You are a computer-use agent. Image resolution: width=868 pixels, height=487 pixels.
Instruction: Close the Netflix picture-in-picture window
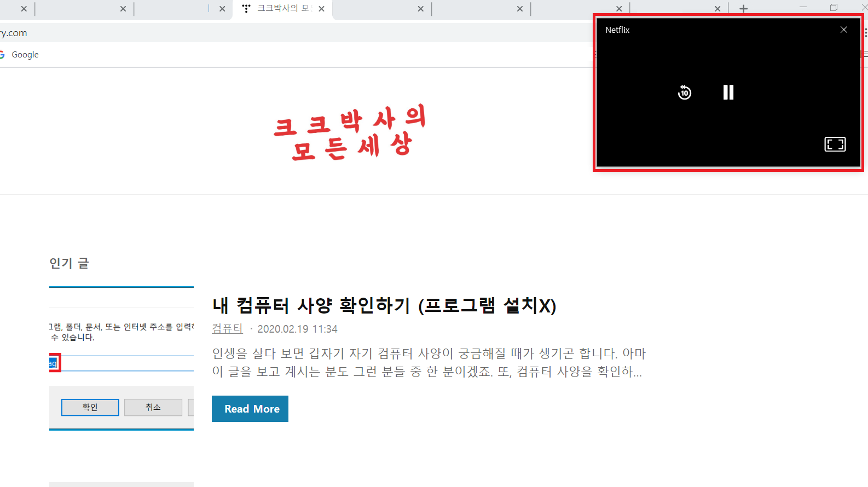(x=843, y=30)
